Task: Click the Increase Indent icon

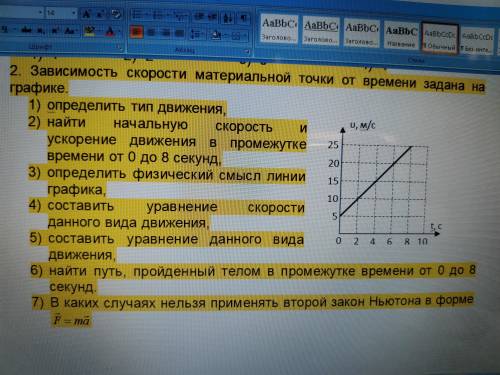Action: pos(212,17)
